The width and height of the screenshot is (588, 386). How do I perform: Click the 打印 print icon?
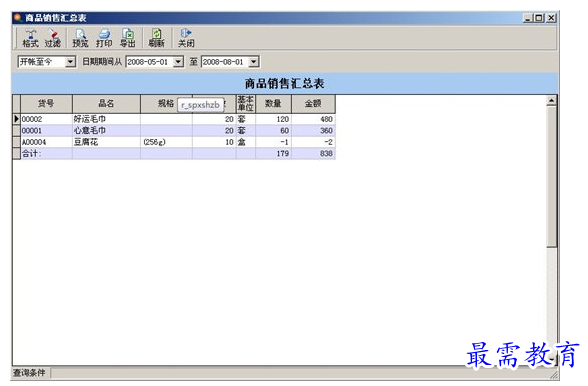click(104, 38)
